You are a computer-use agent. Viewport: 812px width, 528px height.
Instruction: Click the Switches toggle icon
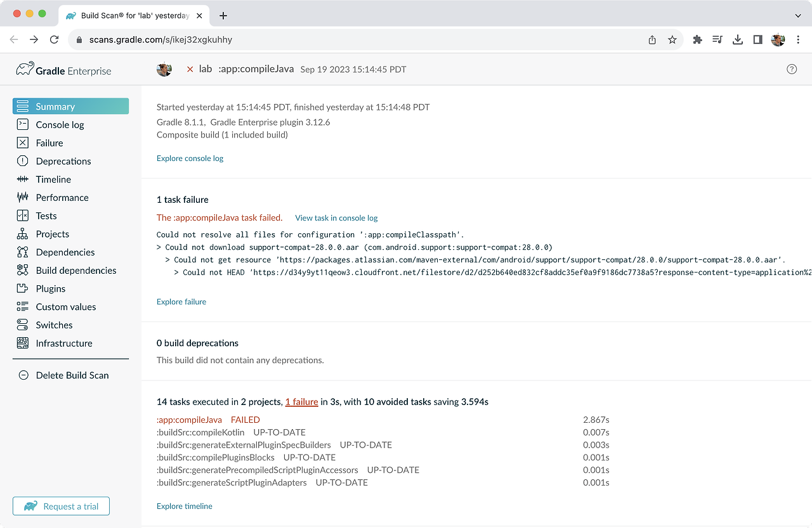[23, 325]
